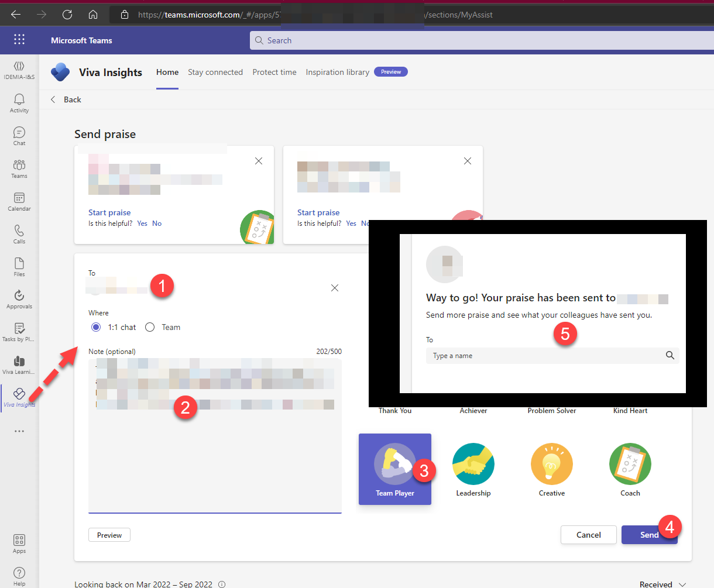Screen dimensions: 714x588
Task: Send the praise
Action: pyautogui.click(x=650, y=535)
